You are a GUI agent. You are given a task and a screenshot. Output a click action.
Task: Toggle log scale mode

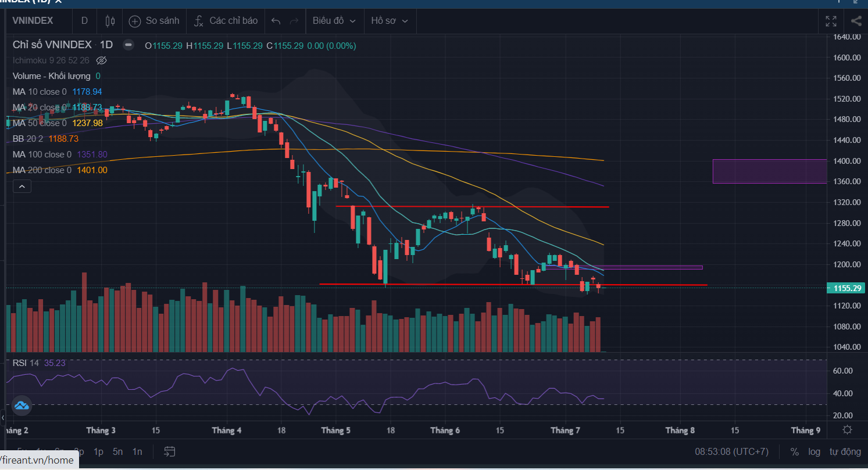(x=814, y=451)
